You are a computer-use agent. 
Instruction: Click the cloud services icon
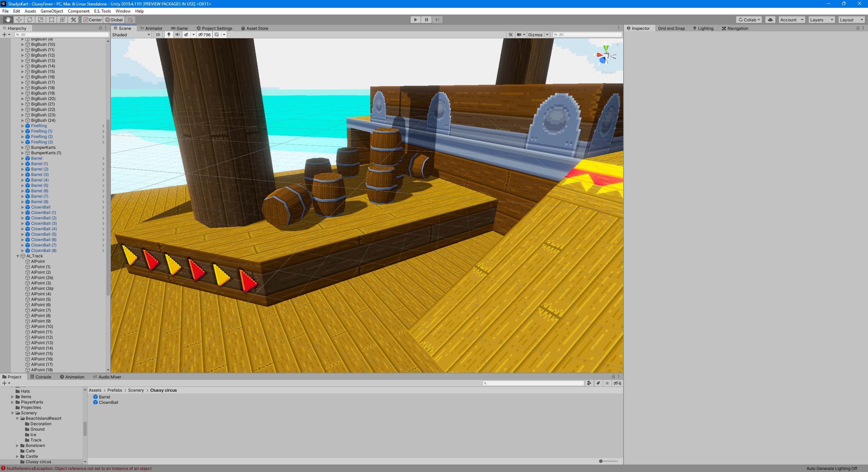coord(770,20)
